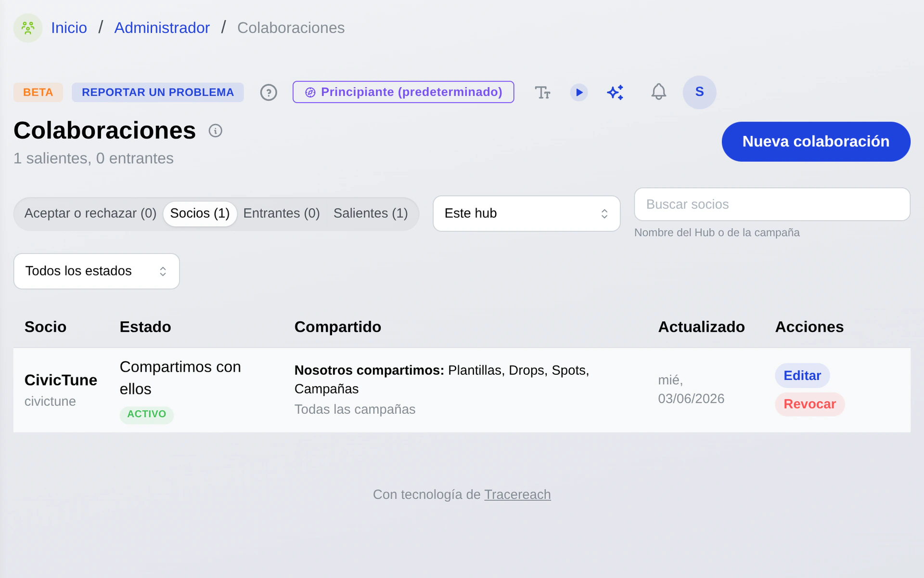
Task: Focus the Buscar socios search field
Action: 772,204
